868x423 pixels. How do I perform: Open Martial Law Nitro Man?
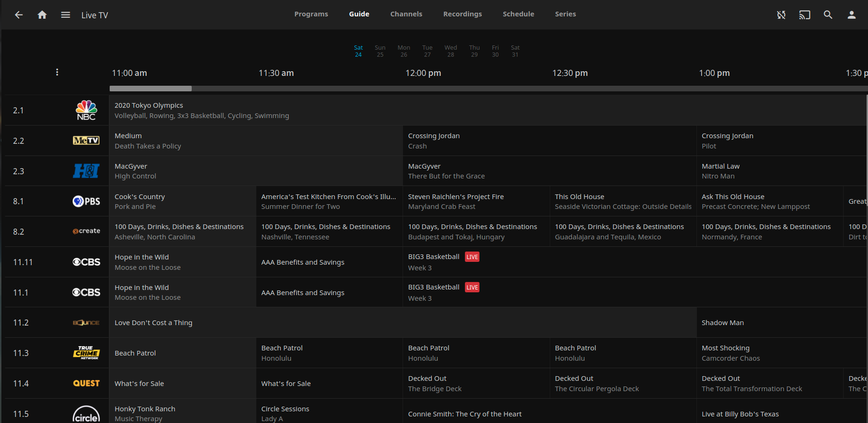[781, 171]
